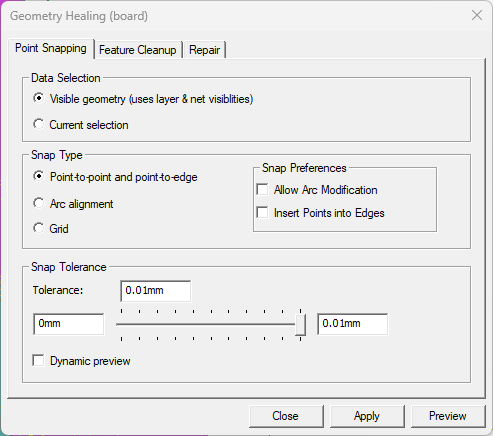
Task: Choose Grid snap type
Action: pos(38,228)
